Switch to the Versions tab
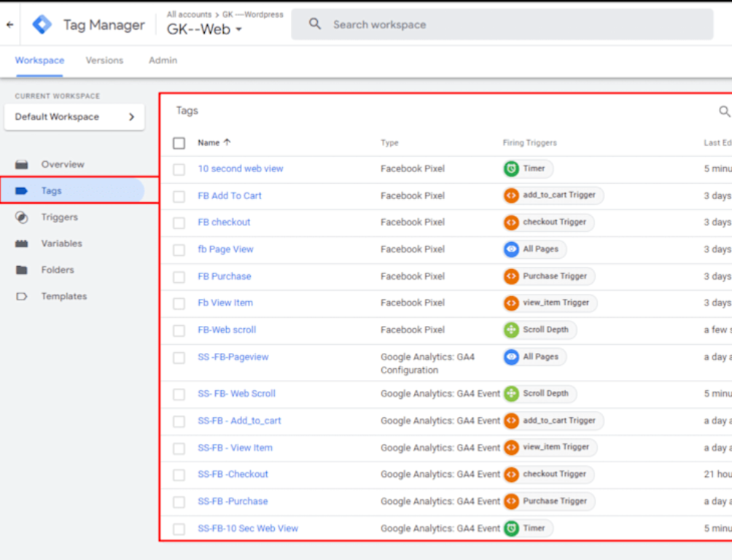Viewport: 732px width, 560px height. tap(104, 61)
